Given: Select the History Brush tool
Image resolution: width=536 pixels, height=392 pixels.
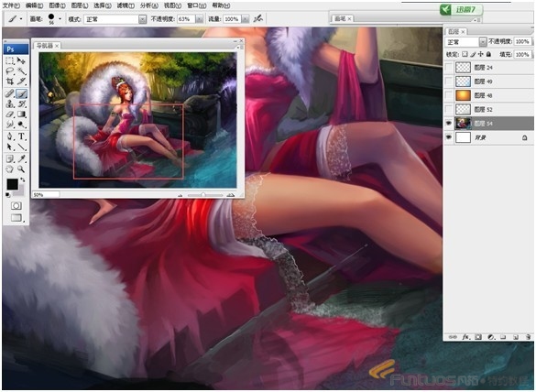Looking at the screenshot, I should (22, 103).
